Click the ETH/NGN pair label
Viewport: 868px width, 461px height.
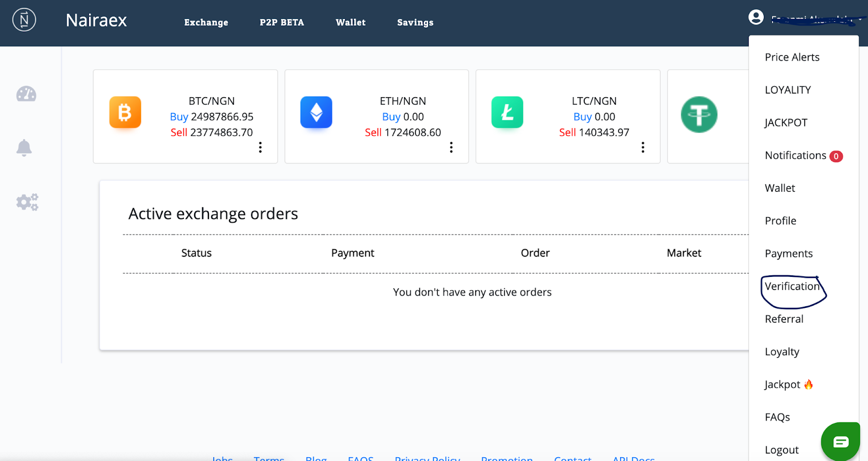tap(403, 101)
